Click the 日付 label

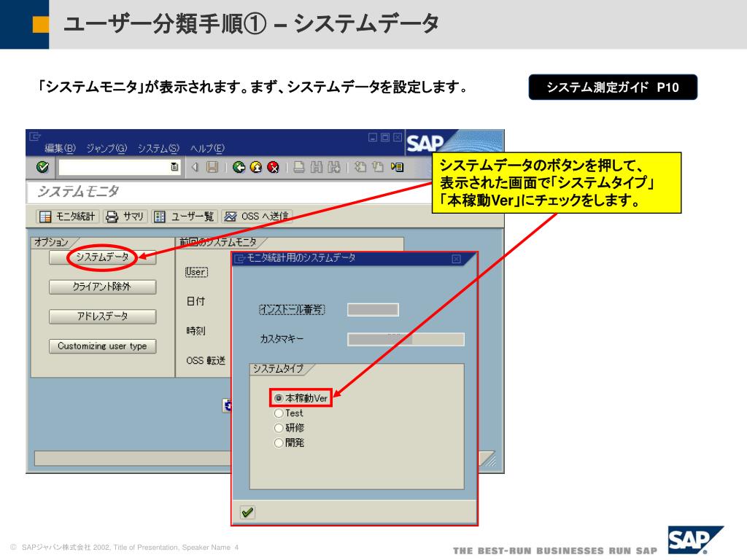click(x=196, y=301)
